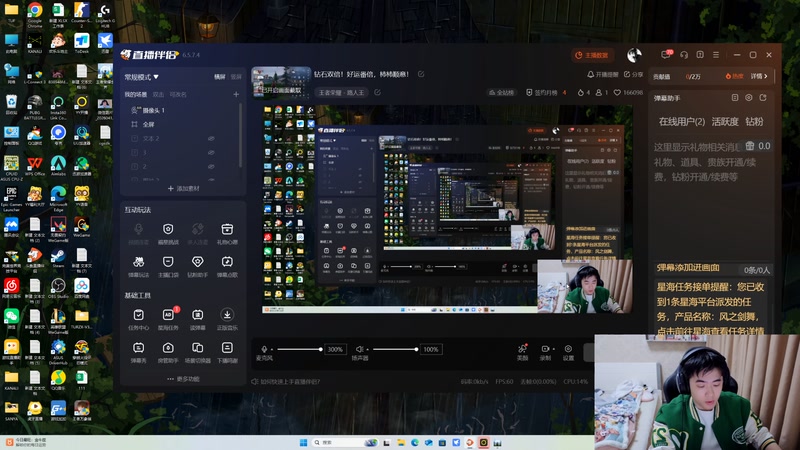Click 热度 flame label in 贡献值 bar
The height and width of the screenshot is (450, 800).
[x=734, y=76]
